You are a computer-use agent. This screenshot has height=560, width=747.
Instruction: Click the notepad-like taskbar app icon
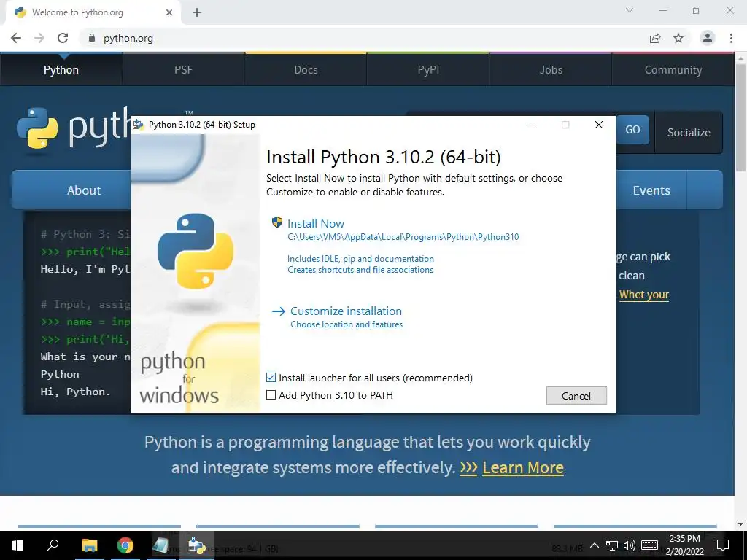click(x=160, y=545)
